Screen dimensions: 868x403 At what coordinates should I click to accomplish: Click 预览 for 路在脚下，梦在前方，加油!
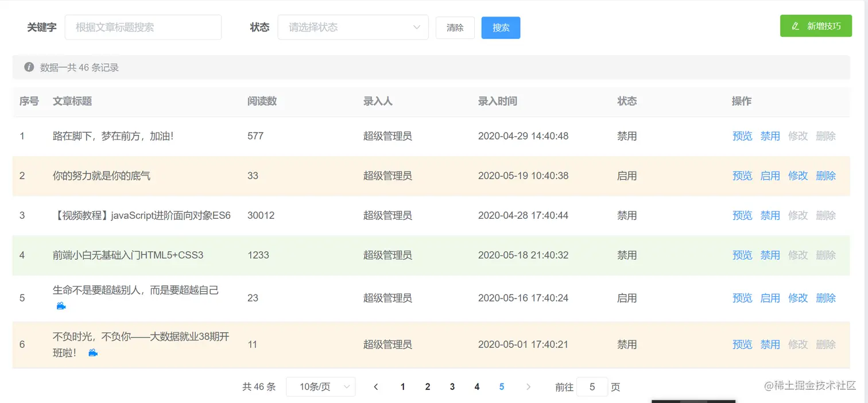[742, 136]
